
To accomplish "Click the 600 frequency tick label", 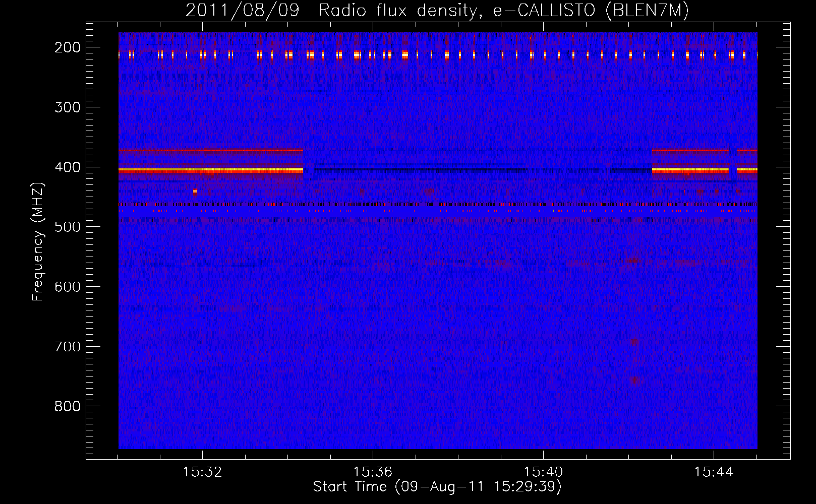I will (68, 287).
